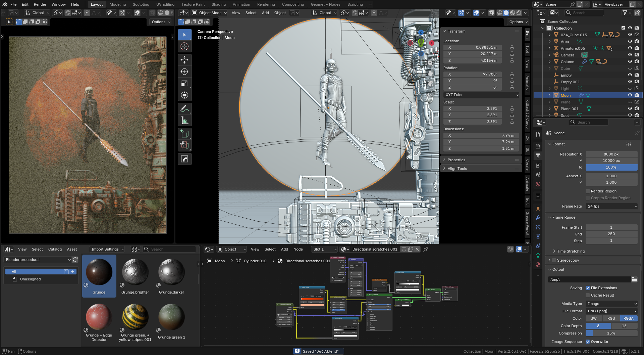Click pin icon in node editor header
Image resolution: width=644 pixels, height=355 pixels.
[426, 249]
